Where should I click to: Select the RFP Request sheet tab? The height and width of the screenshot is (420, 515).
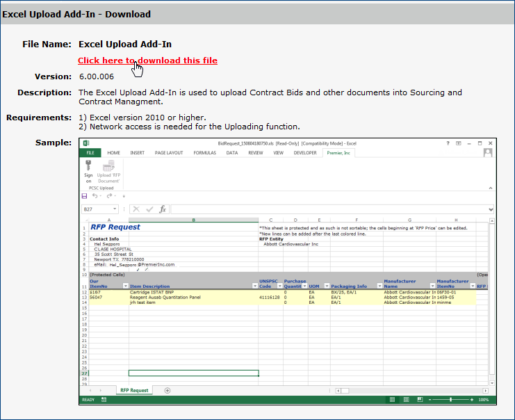[x=134, y=390]
